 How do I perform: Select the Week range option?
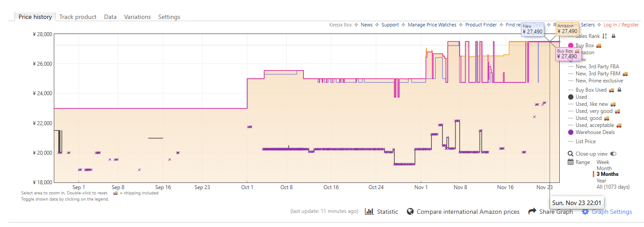(603, 162)
